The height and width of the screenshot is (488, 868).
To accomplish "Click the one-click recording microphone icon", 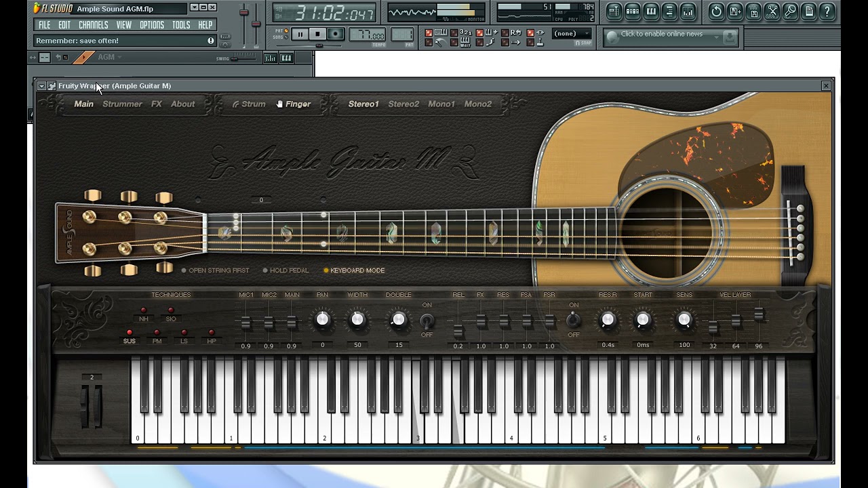I will (x=790, y=11).
